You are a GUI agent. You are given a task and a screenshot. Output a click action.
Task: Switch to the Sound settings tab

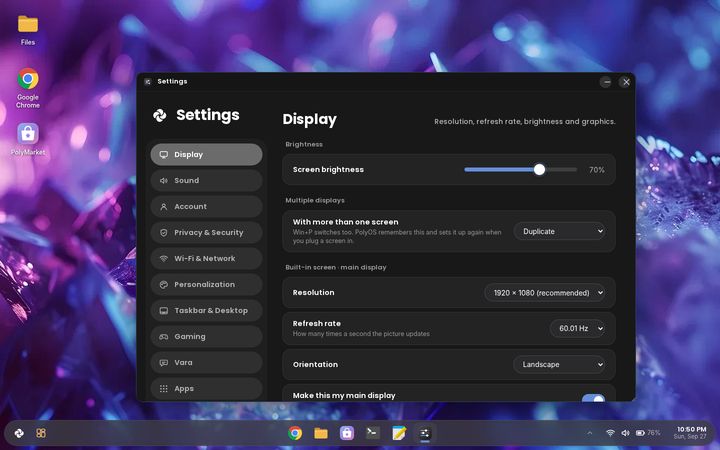[x=207, y=180]
